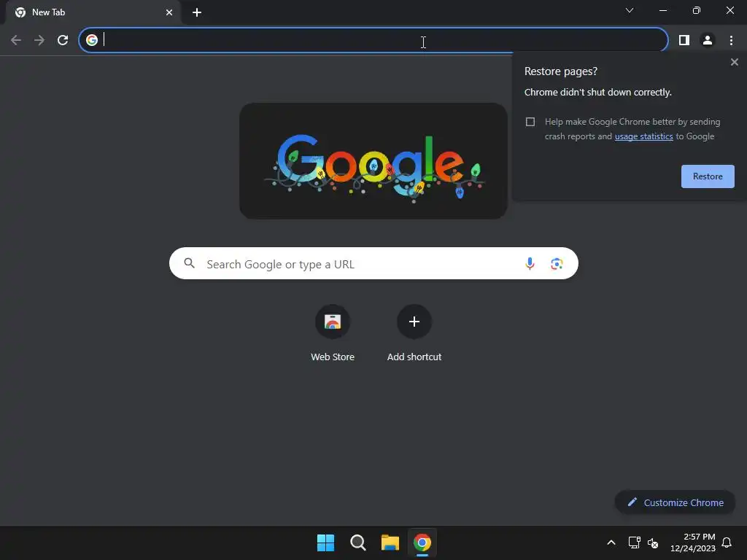Click the muted volume tray icon
The image size is (747, 560).
click(x=653, y=542)
